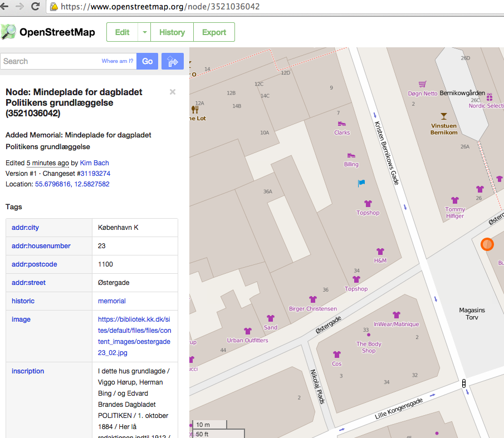Image resolution: width=504 pixels, height=438 pixels.
Task: Click the blue flag marker on map
Action: (x=361, y=183)
